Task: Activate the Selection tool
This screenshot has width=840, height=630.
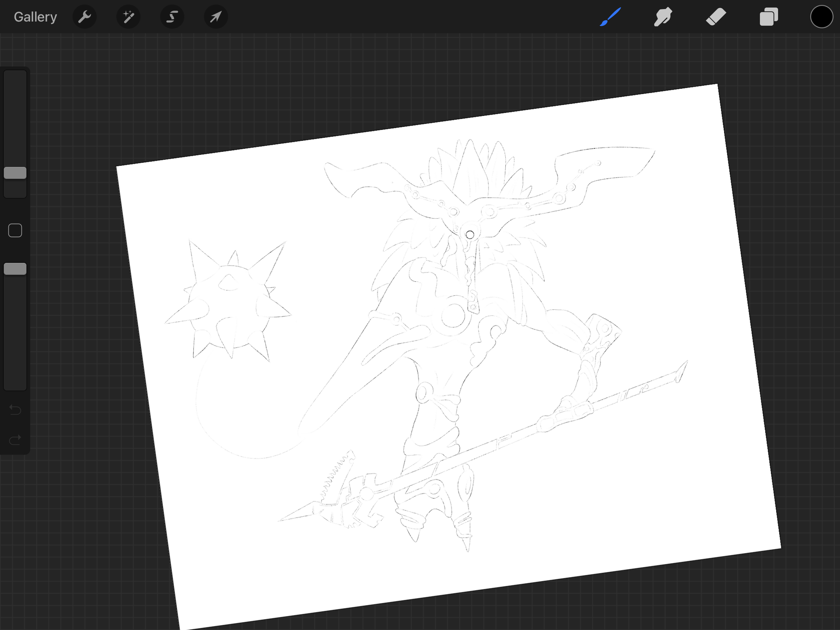Action: tap(172, 17)
